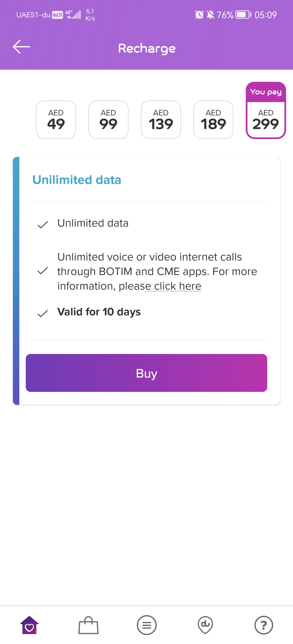Open the du location pin tab

205,625
